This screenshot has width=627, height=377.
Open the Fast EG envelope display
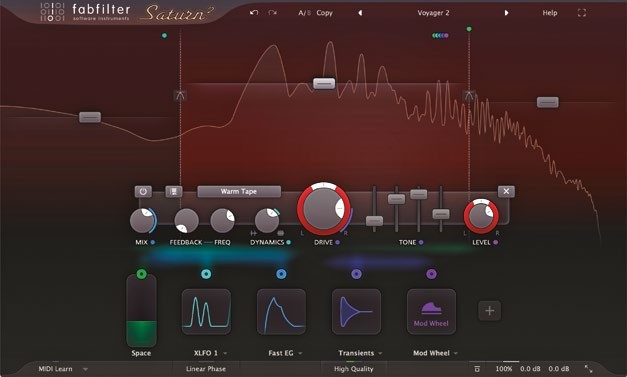click(x=281, y=311)
